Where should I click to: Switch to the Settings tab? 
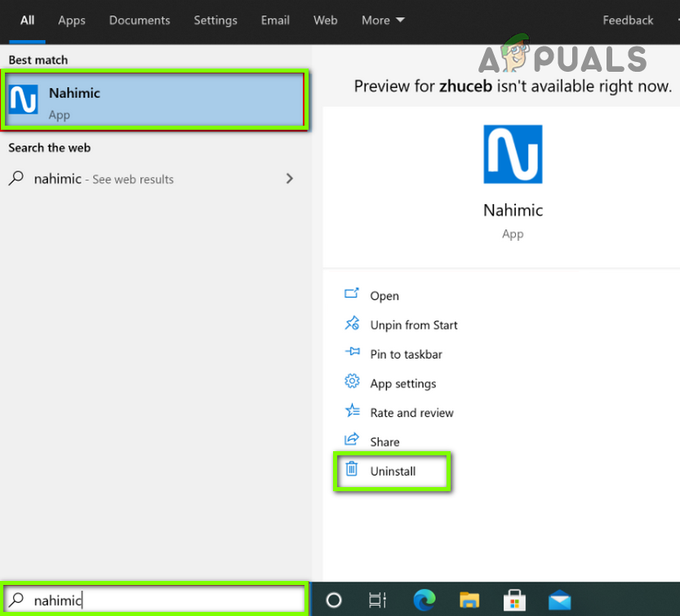(216, 20)
